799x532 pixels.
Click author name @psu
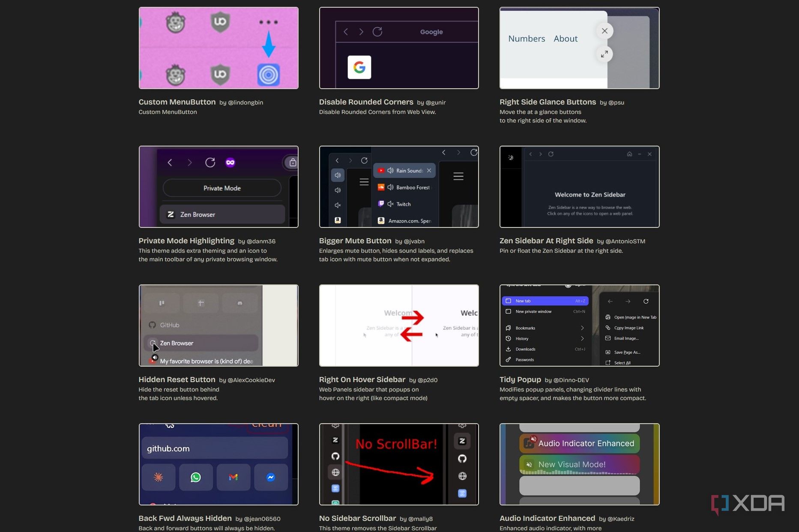coord(616,102)
